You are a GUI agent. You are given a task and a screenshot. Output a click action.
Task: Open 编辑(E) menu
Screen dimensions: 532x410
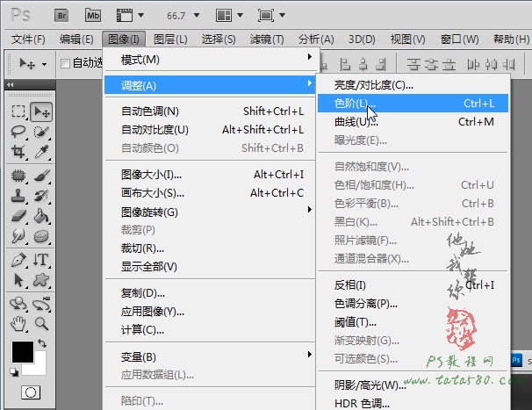(76, 40)
